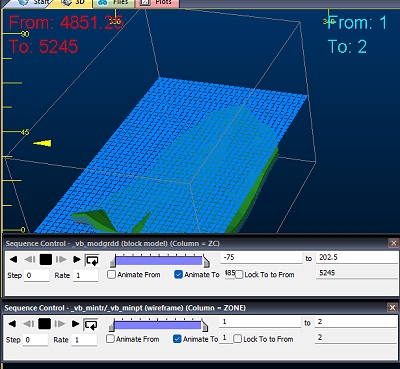Viewport: 400px width, 369px height.
Task: Step block model sequence back one frame
Action: pos(30,259)
